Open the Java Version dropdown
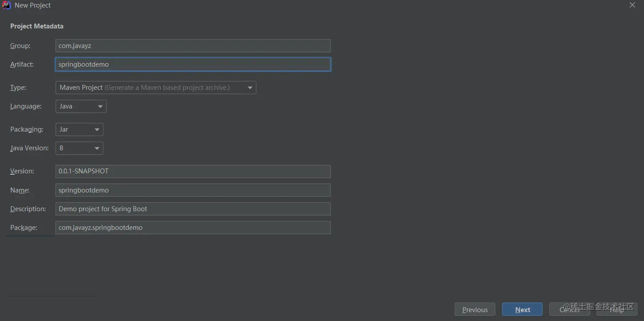Screen dimensions: 644x321 point(80,148)
